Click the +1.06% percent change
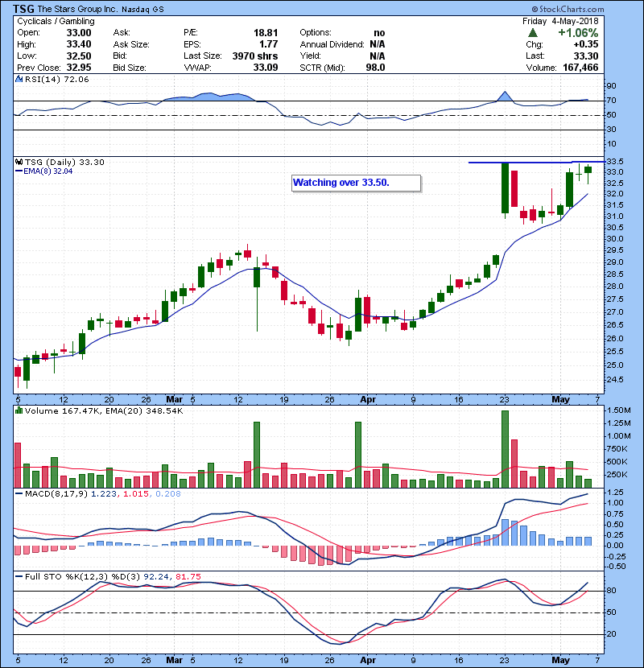Image resolution: width=644 pixels, height=668 pixels. tap(578, 33)
